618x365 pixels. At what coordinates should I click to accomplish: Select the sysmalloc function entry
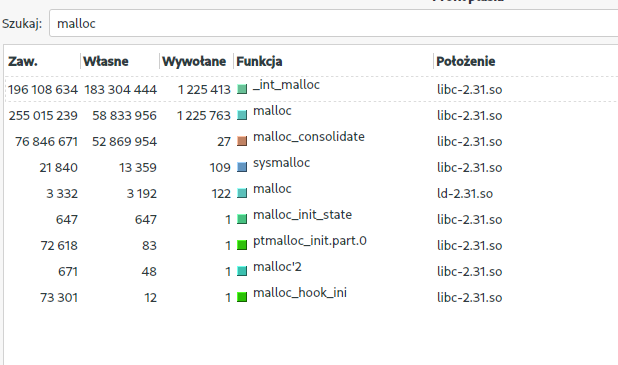tap(281, 163)
